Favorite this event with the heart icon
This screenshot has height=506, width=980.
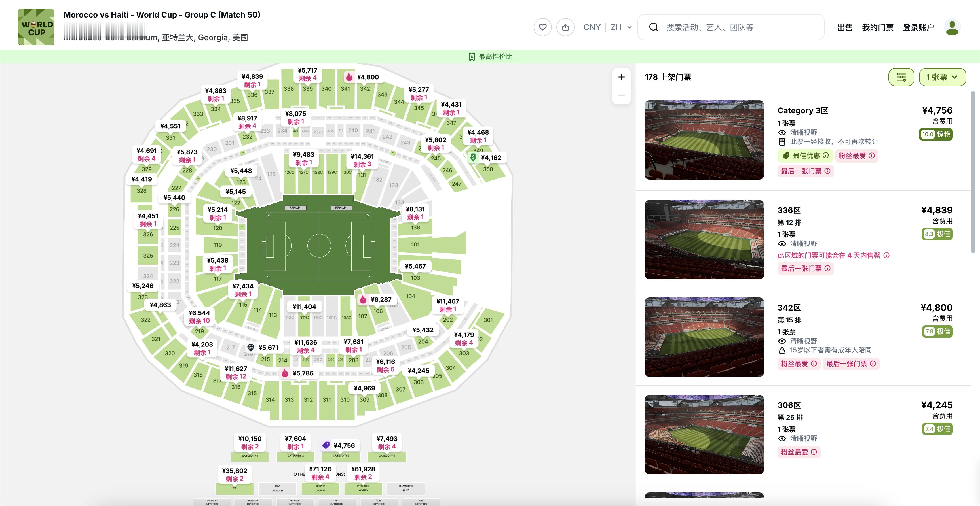tap(542, 27)
